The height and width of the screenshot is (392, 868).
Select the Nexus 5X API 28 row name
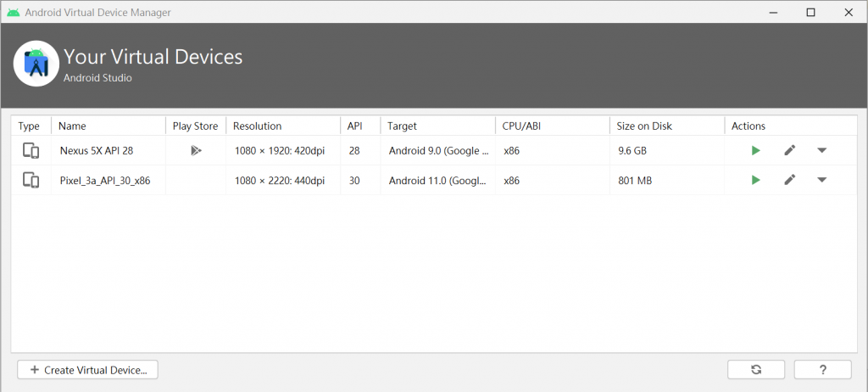click(x=97, y=150)
